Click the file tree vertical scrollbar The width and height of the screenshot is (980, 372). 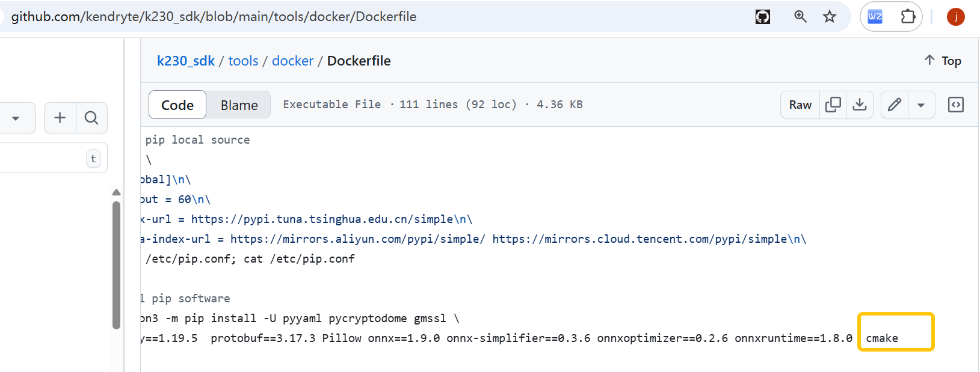pos(116,264)
